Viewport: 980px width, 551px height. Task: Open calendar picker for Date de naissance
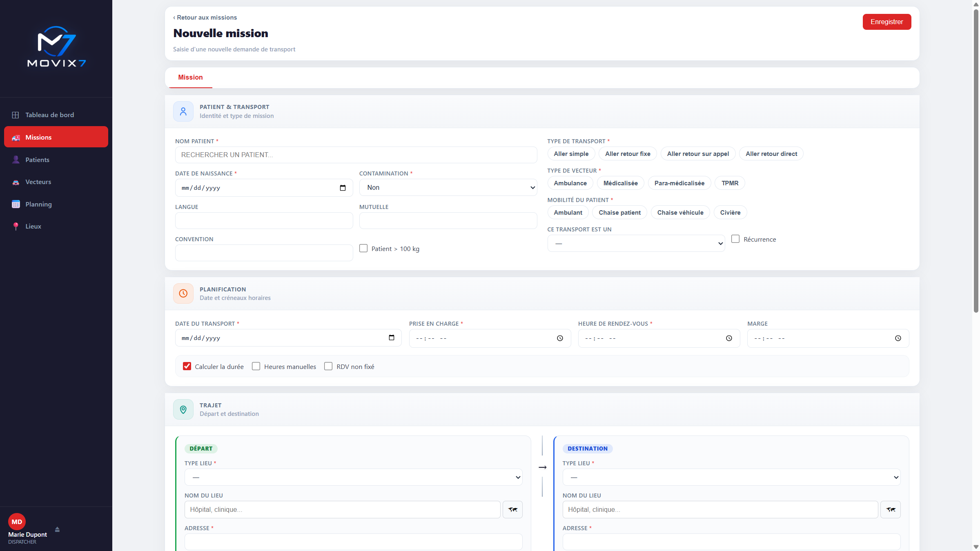343,188
